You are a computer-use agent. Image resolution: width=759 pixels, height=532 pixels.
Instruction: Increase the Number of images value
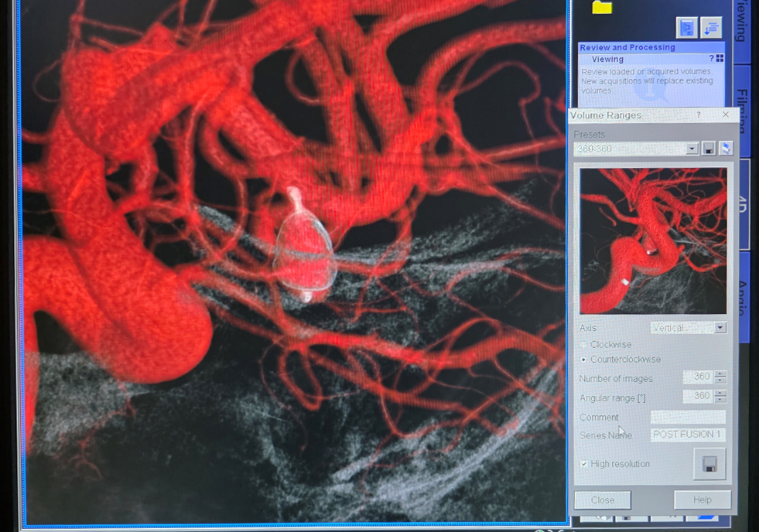pos(720,374)
